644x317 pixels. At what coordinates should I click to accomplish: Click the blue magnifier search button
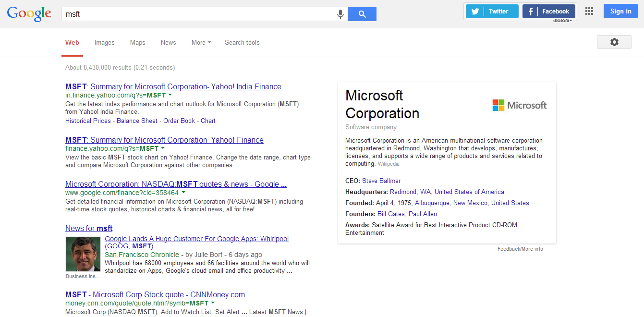click(x=362, y=14)
